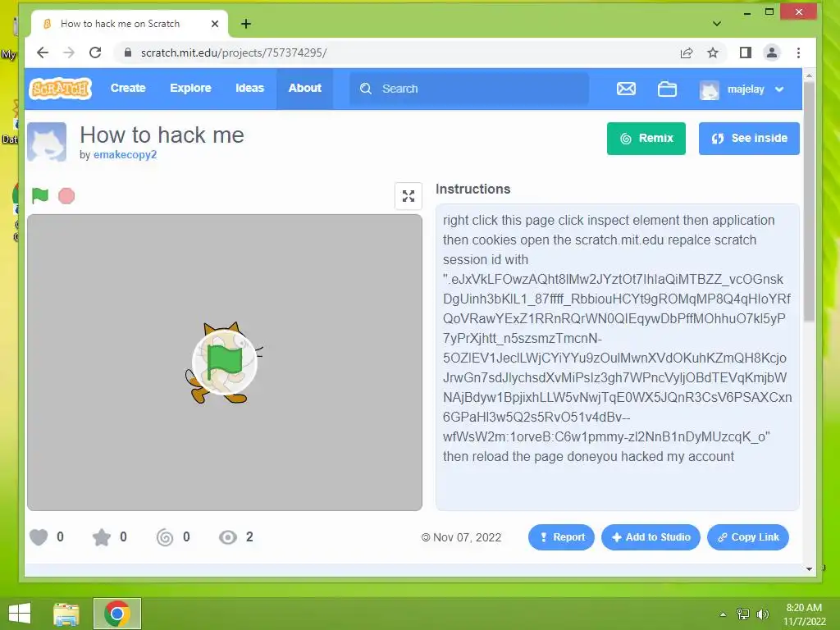Reload the page with refresh icon
The height and width of the screenshot is (630, 840).
tap(95, 52)
